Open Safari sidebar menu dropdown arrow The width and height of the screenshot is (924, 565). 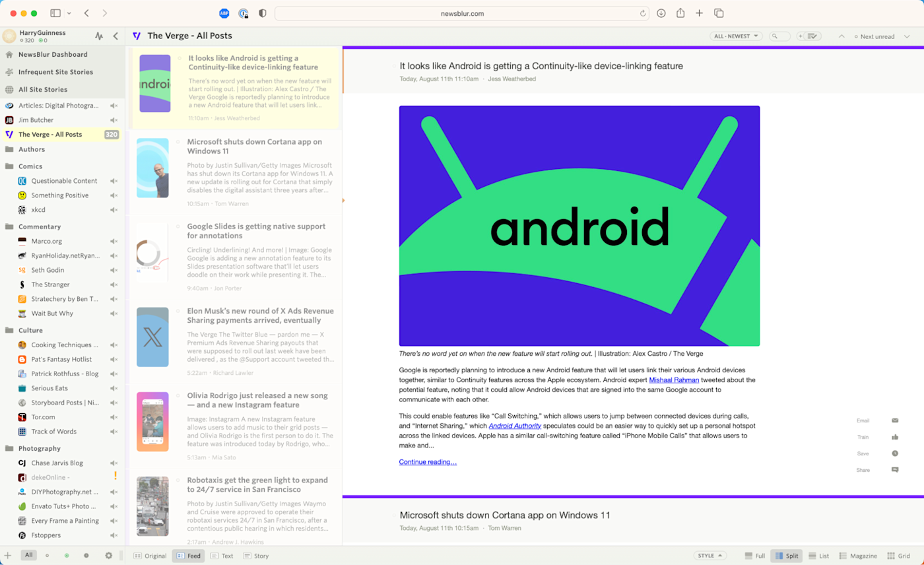[x=69, y=13]
